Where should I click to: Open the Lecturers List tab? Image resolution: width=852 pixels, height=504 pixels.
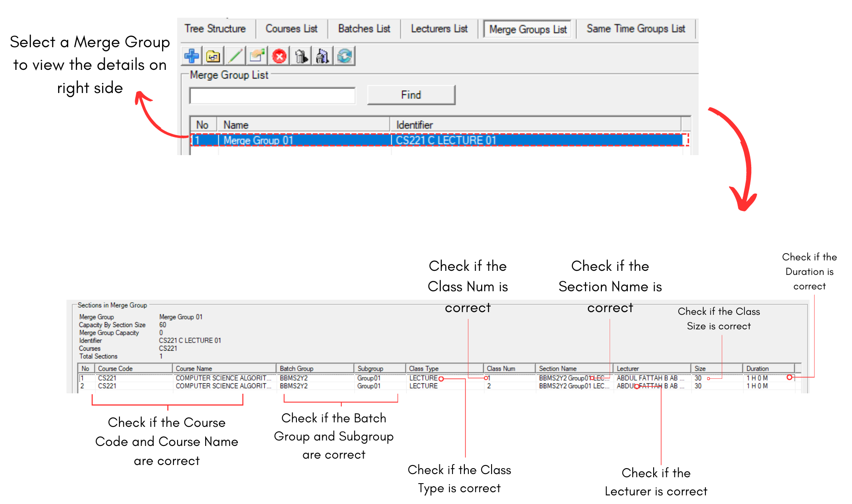[439, 29]
